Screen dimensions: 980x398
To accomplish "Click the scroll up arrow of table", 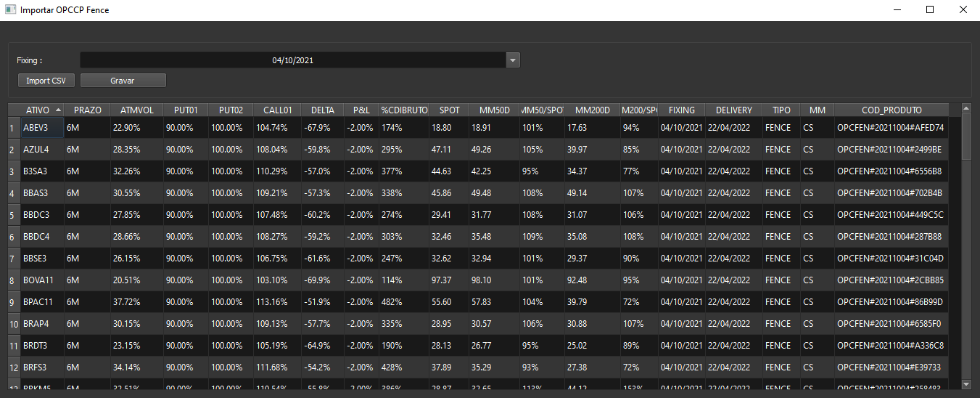I will [x=965, y=109].
